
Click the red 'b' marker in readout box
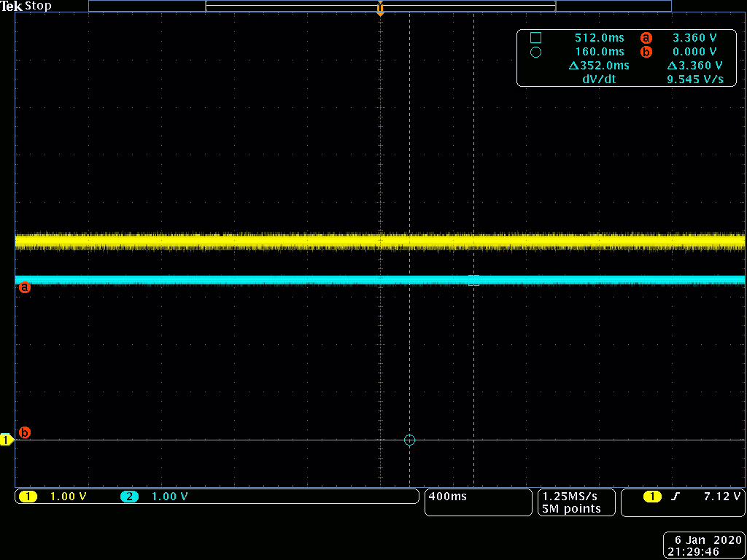645,52
